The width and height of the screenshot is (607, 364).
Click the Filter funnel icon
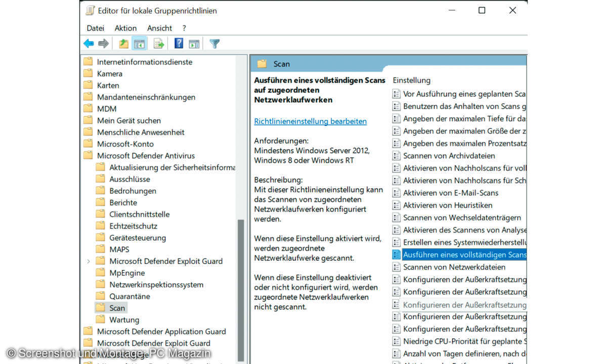click(x=214, y=44)
